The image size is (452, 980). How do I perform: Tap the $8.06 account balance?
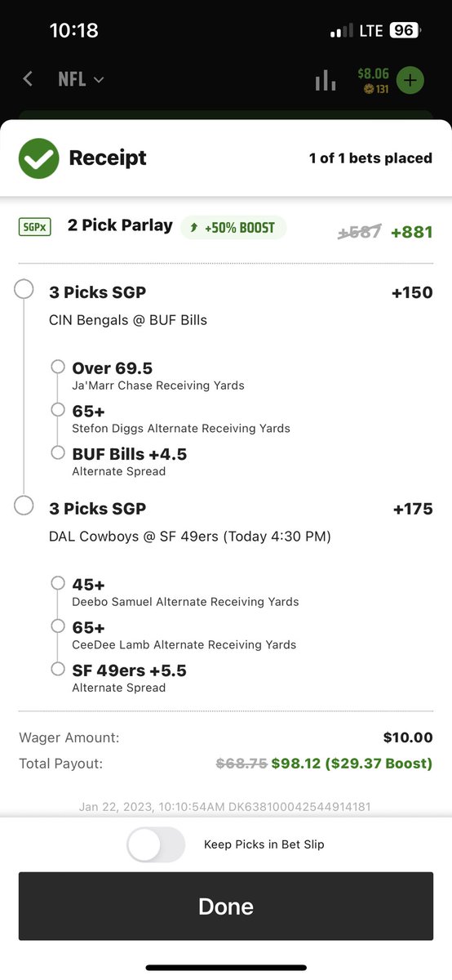point(373,73)
